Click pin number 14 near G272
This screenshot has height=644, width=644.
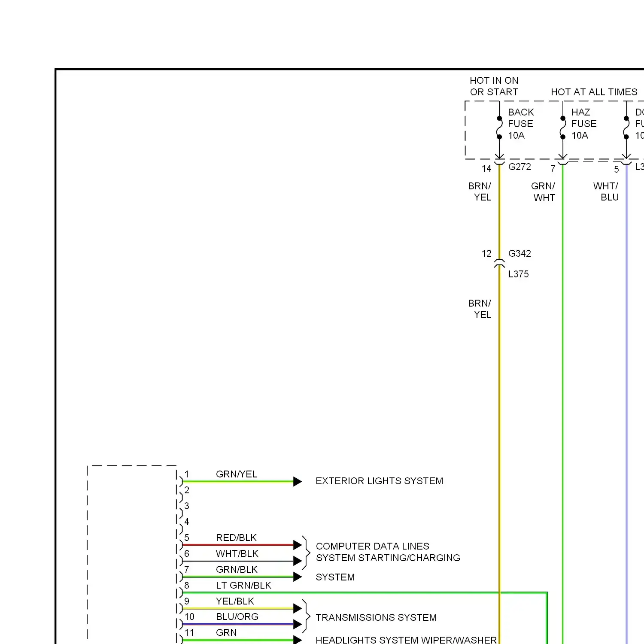point(486,168)
